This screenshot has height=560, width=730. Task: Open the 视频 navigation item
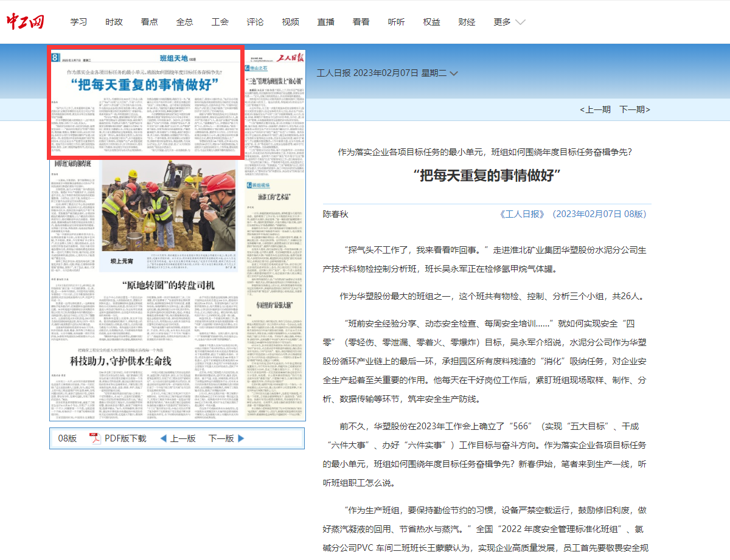[x=290, y=22]
